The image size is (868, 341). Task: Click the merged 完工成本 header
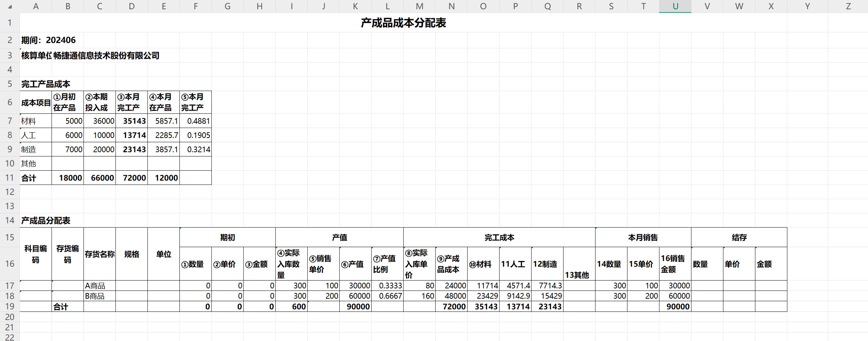coord(499,238)
